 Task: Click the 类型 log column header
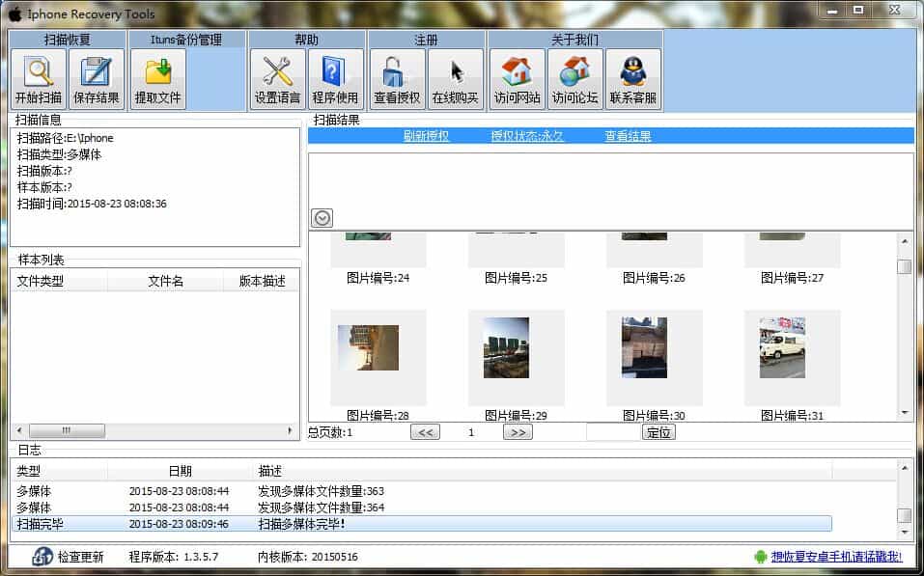(59, 471)
